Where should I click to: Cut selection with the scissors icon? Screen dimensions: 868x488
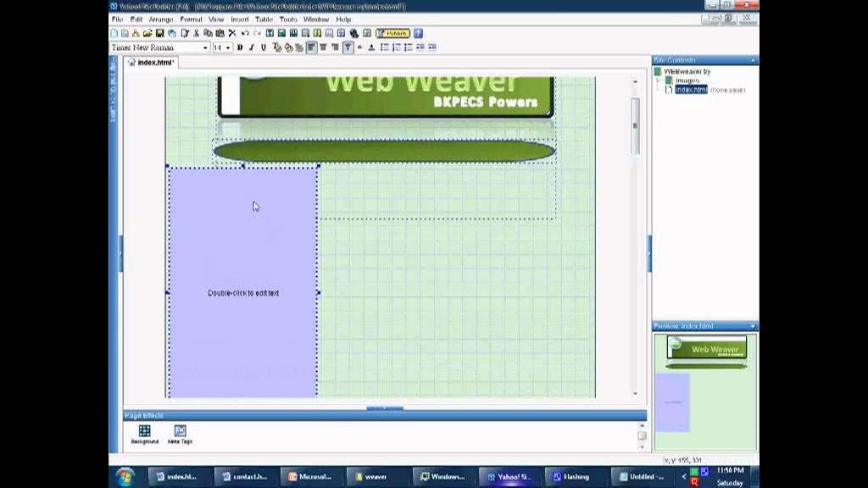(x=196, y=33)
